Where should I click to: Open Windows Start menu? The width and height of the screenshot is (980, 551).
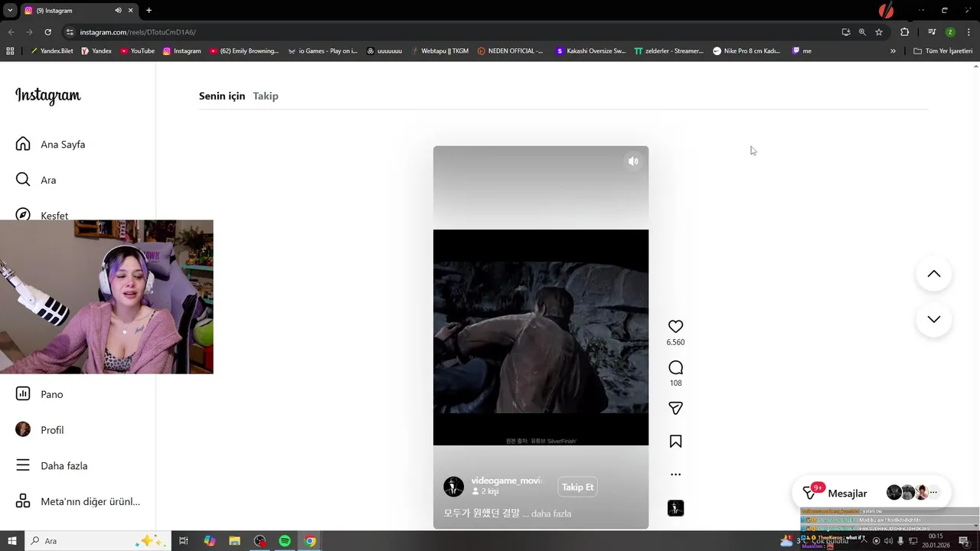pyautogui.click(x=12, y=541)
